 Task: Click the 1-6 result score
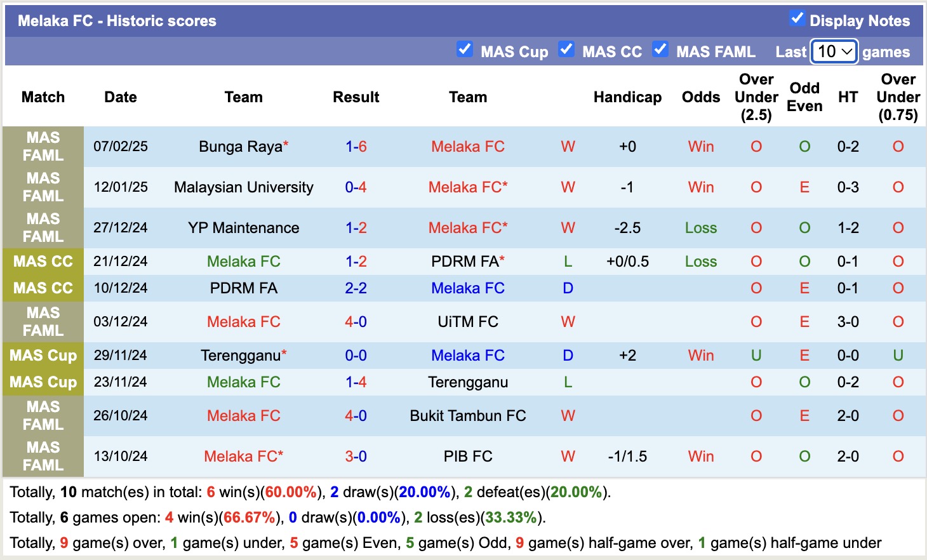(356, 147)
